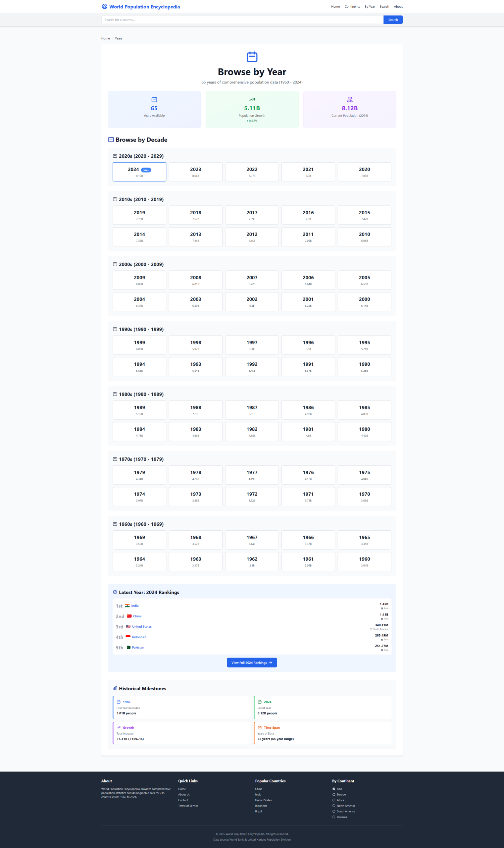Follow the Indonesia link in rankings list
This screenshot has height=848, width=504.
coord(139,637)
